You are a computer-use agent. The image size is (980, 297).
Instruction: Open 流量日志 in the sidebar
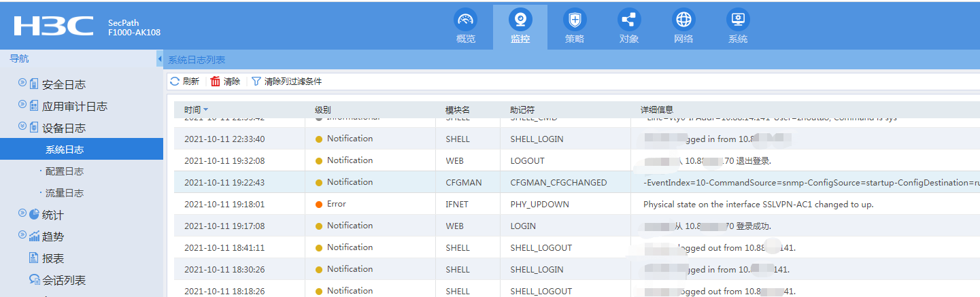(x=65, y=193)
